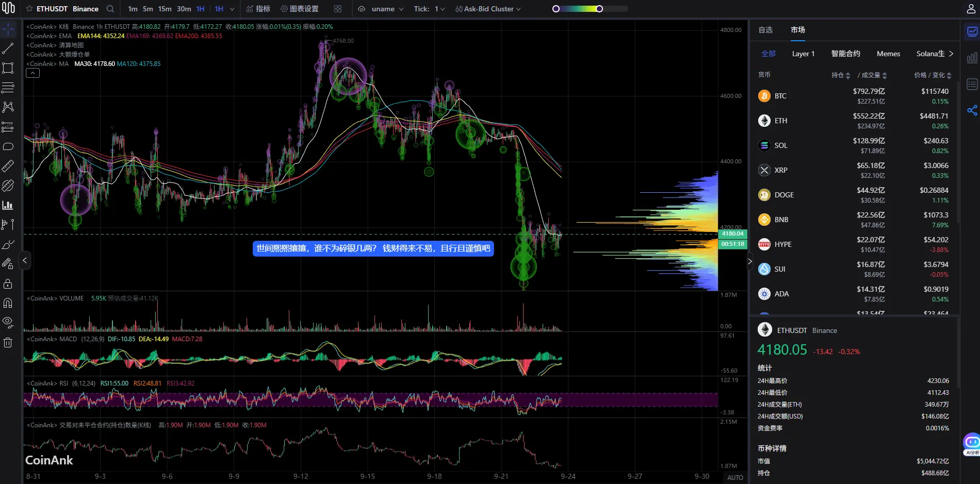Click the share icon in right sidebar
Screen dimensions: 980x484
[972, 110]
